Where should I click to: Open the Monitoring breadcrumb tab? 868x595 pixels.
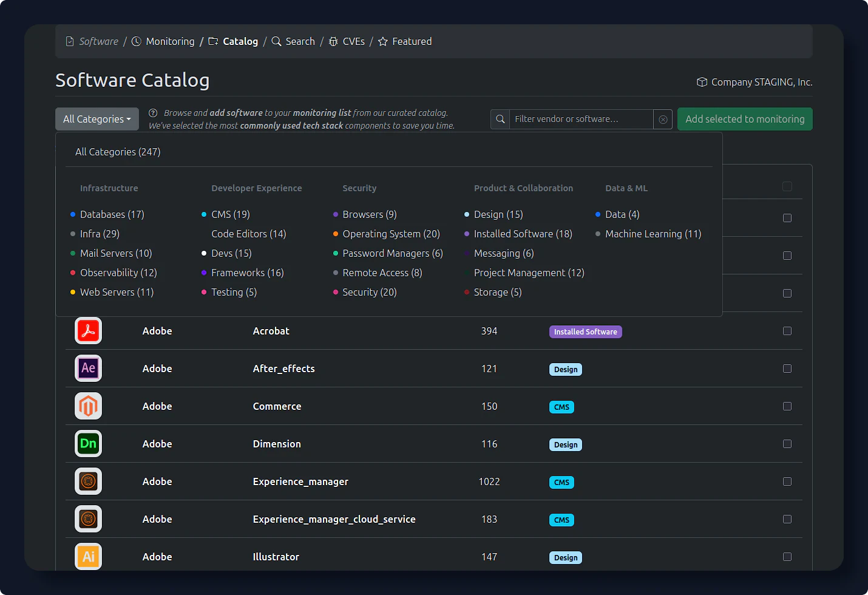pos(170,41)
